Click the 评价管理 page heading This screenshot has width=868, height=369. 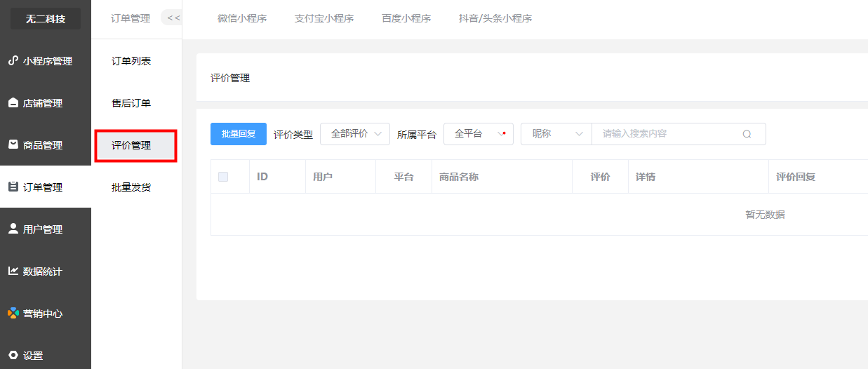[230, 78]
